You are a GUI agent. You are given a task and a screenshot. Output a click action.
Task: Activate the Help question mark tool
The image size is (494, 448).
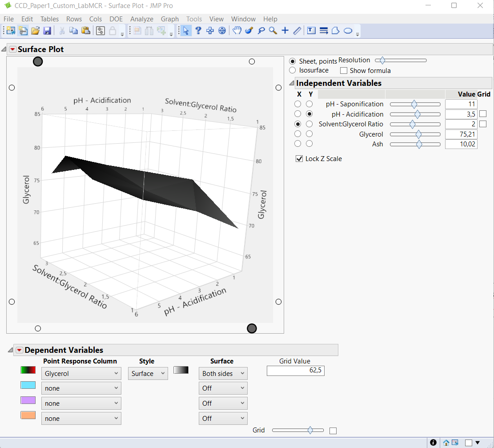(x=198, y=30)
